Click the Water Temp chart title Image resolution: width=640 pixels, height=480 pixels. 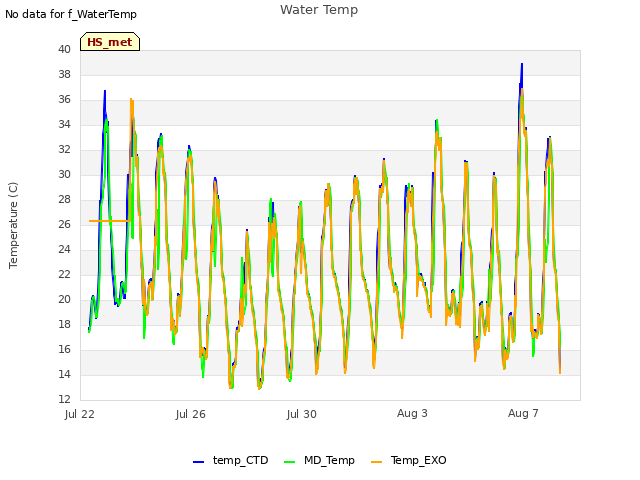(x=319, y=9)
